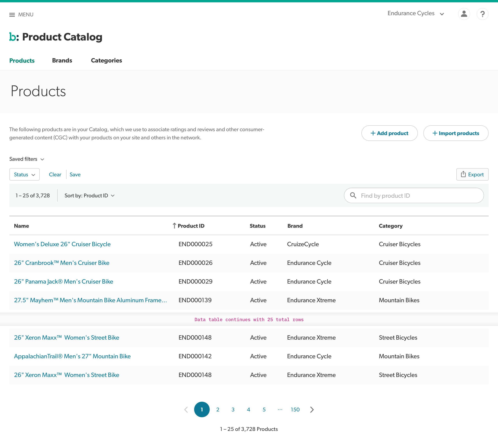Open the hamburger MENU icon
The image size is (498, 448).
click(12, 14)
